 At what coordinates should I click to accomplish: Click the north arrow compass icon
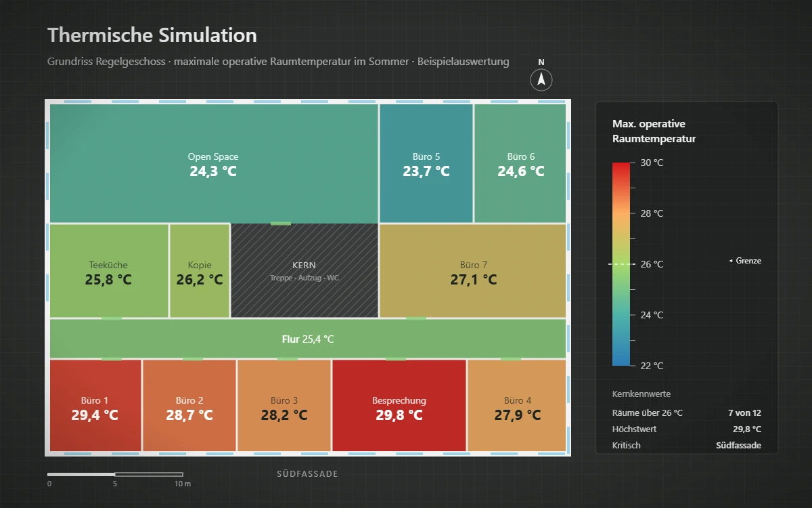(x=541, y=80)
